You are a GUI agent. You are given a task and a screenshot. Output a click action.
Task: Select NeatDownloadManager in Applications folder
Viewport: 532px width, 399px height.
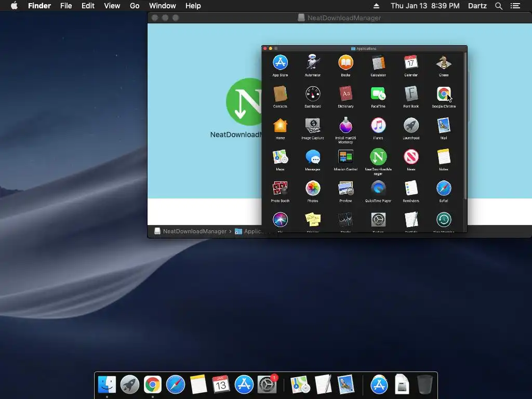pos(378,157)
